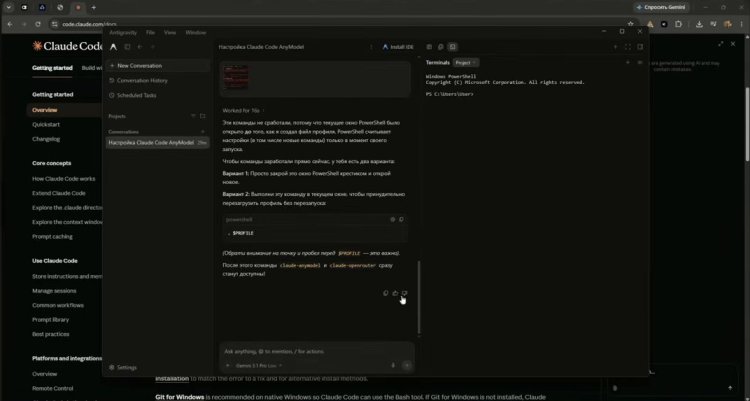Open Changelog link in docs sidebar
The height and width of the screenshot is (401, 750).
46,139
